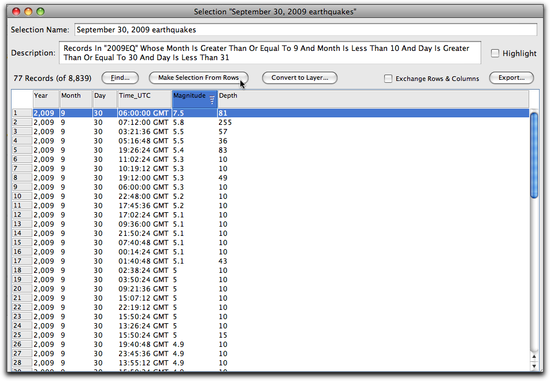Click time 23:45:36 GMT cell
This screenshot has height=381, width=550.
tap(144, 354)
